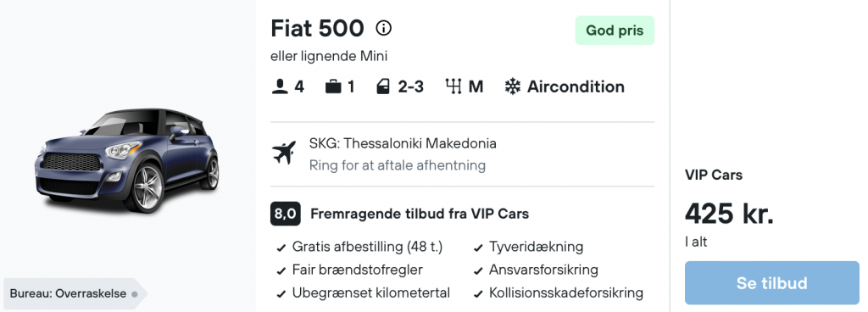Click the God pris badge
This screenshot has width=868, height=312.
pyautogui.click(x=615, y=31)
